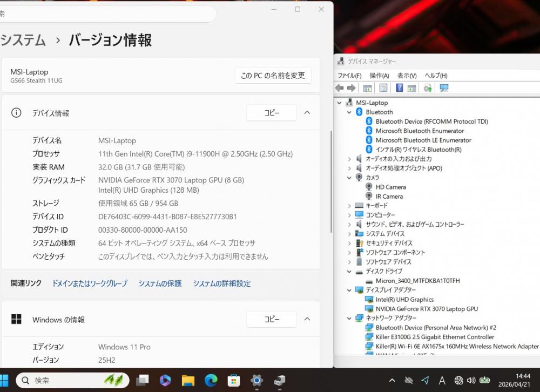This screenshot has width=540, height=392.
Task: Click the Copilot icon on the taskbar
Action: pyautogui.click(x=165, y=380)
